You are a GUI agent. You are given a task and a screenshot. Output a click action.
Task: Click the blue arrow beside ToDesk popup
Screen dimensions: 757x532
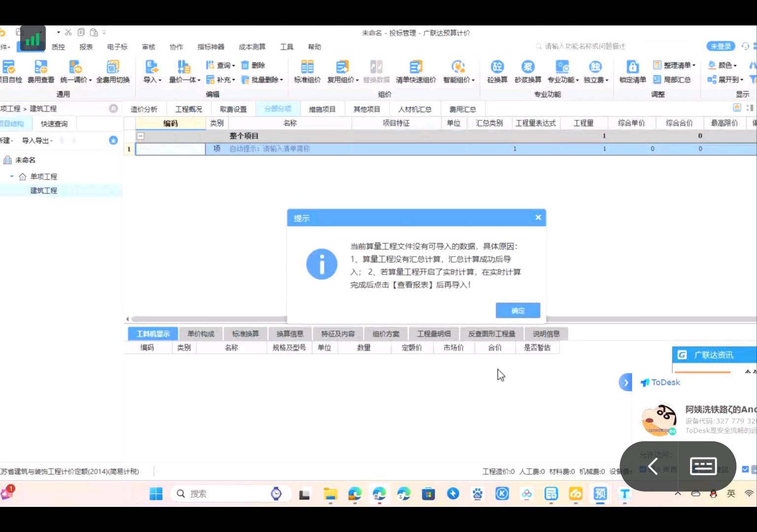click(625, 382)
